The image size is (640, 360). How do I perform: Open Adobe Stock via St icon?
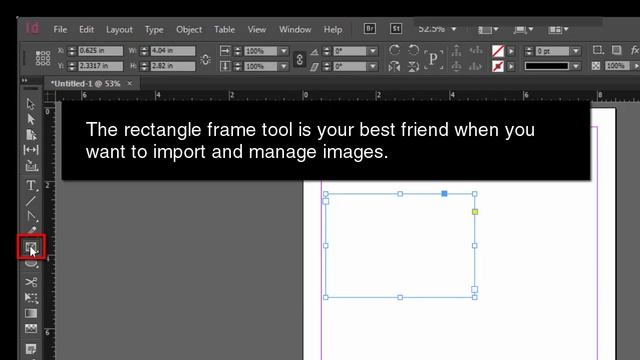pyautogui.click(x=396, y=29)
